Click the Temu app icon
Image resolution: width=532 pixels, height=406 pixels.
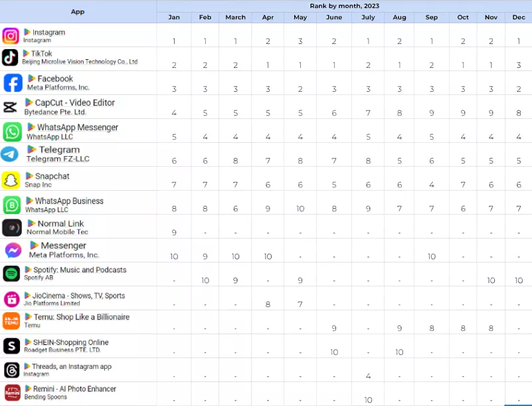pos(11,321)
